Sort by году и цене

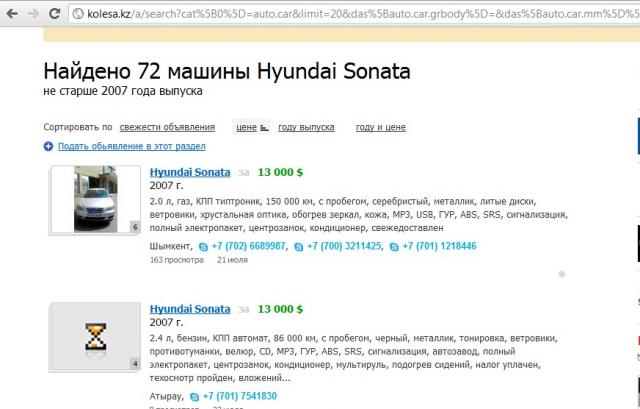[381, 127]
